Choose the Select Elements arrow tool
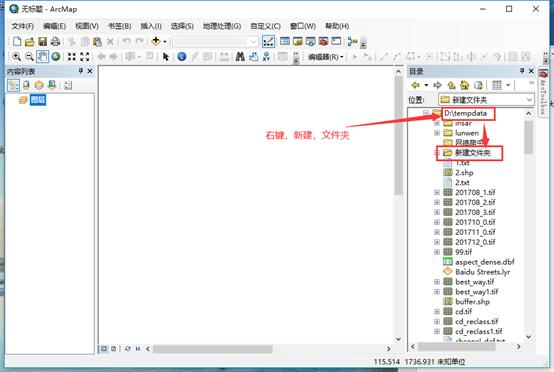This screenshot has width=554, height=372. [165, 57]
